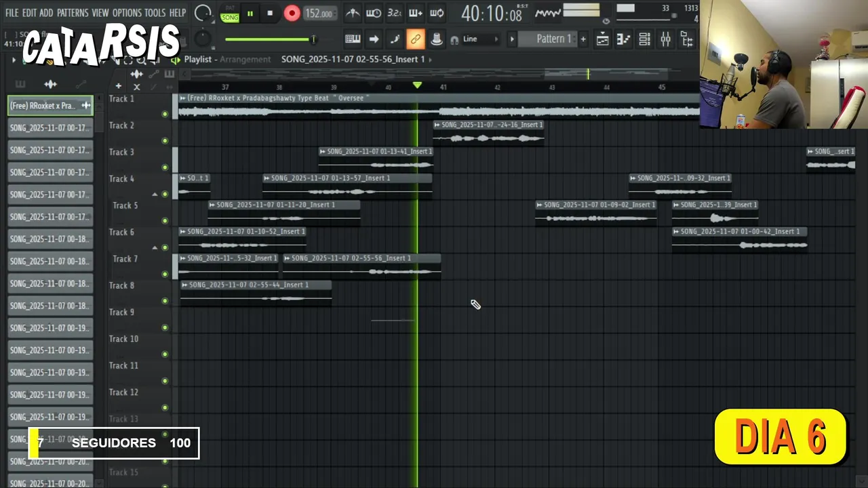Add a new pattern with plus button
868x488 pixels.
[x=583, y=39]
